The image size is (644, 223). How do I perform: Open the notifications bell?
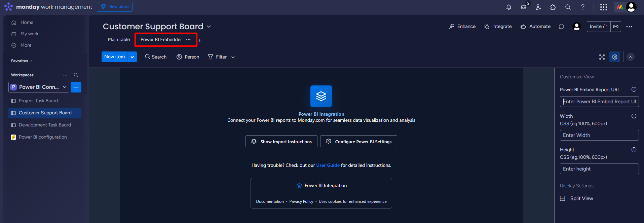click(x=509, y=7)
